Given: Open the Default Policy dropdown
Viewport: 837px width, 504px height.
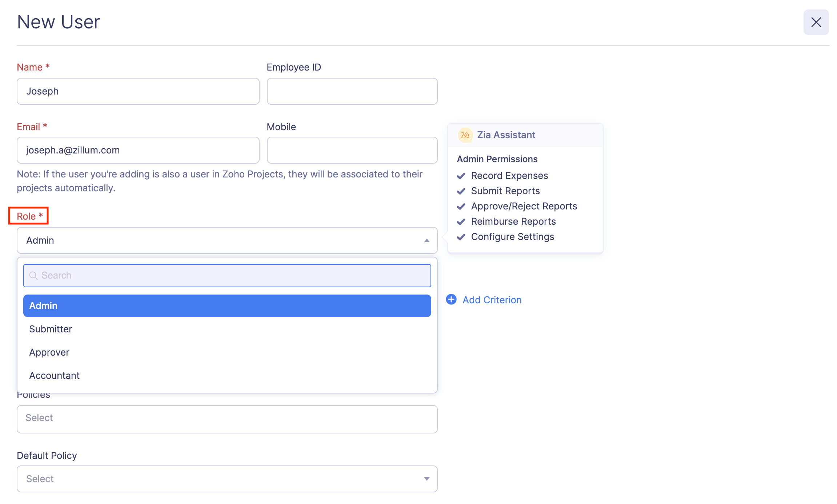Looking at the screenshot, I should 227,479.
